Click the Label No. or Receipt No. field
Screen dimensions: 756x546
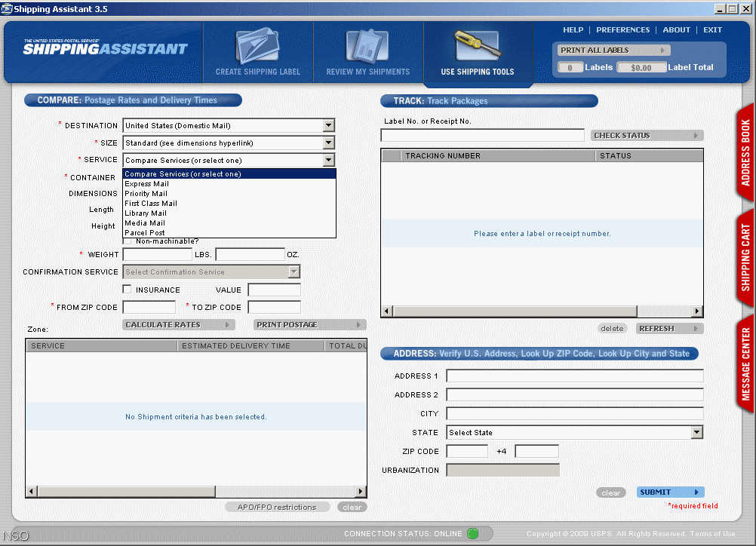(482, 136)
